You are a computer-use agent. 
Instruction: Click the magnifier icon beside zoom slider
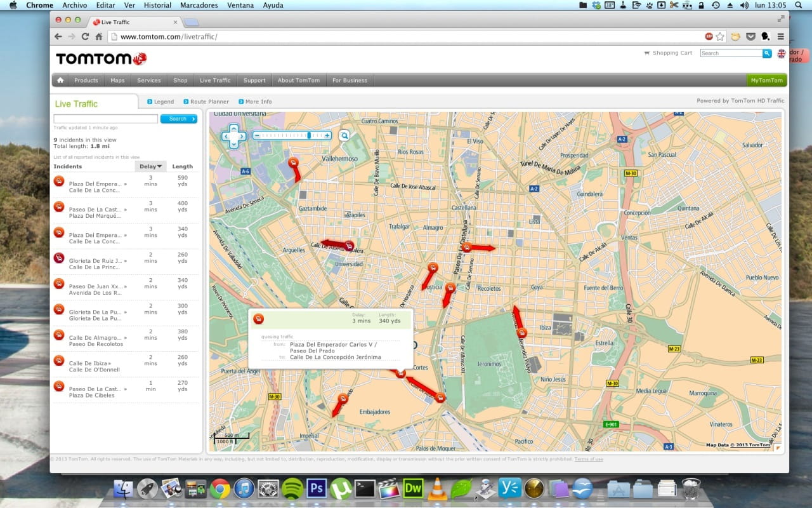tap(344, 135)
